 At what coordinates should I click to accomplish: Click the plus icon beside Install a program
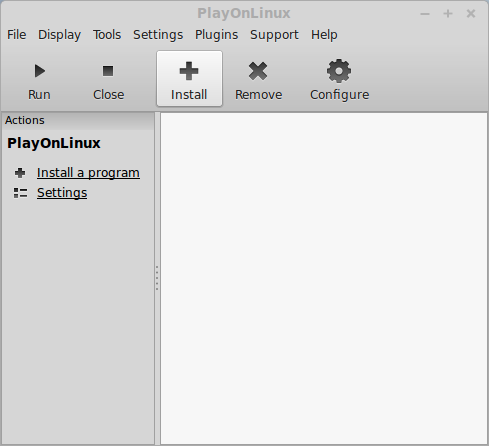click(x=20, y=173)
